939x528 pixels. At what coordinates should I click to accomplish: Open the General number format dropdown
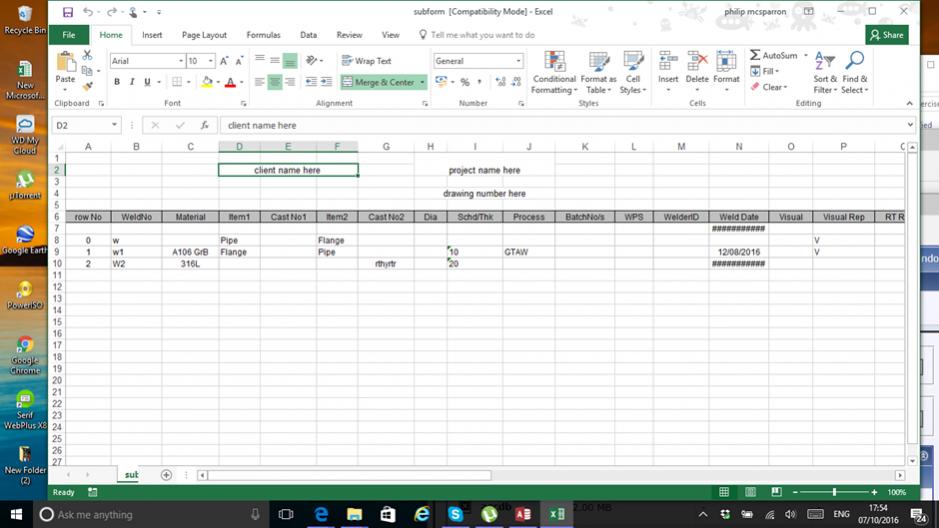pyautogui.click(x=518, y=61)
